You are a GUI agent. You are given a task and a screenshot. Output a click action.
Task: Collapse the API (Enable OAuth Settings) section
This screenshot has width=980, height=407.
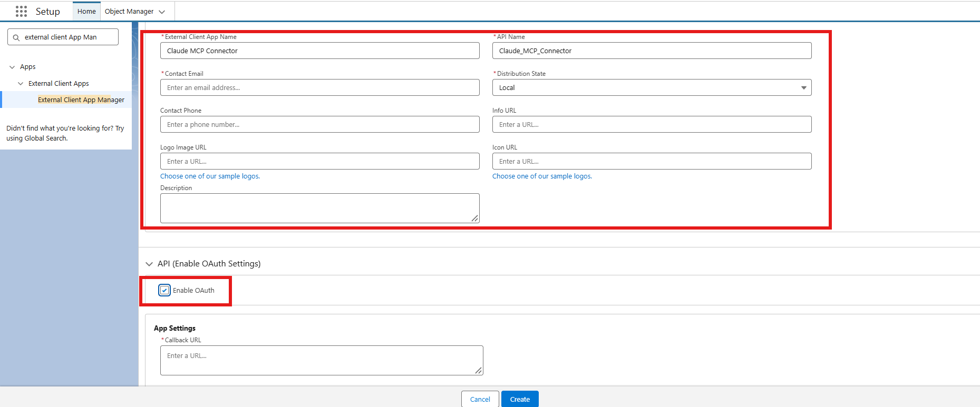149,264
